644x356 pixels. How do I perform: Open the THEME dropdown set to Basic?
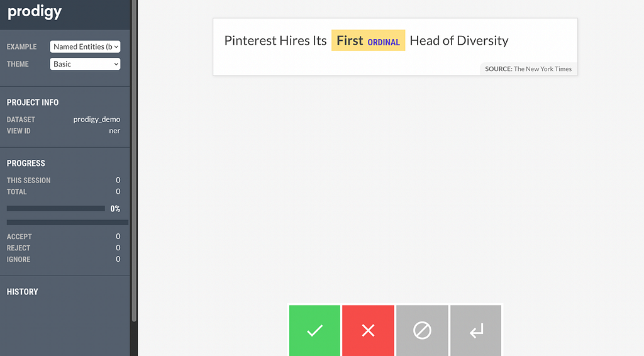tap(85, 64)
